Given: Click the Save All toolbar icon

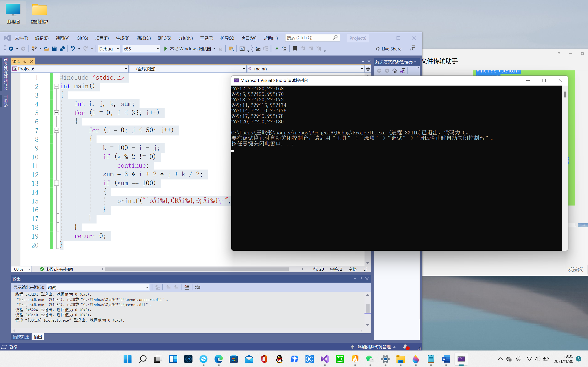Looking at the screenshot, I should (62, 49).
